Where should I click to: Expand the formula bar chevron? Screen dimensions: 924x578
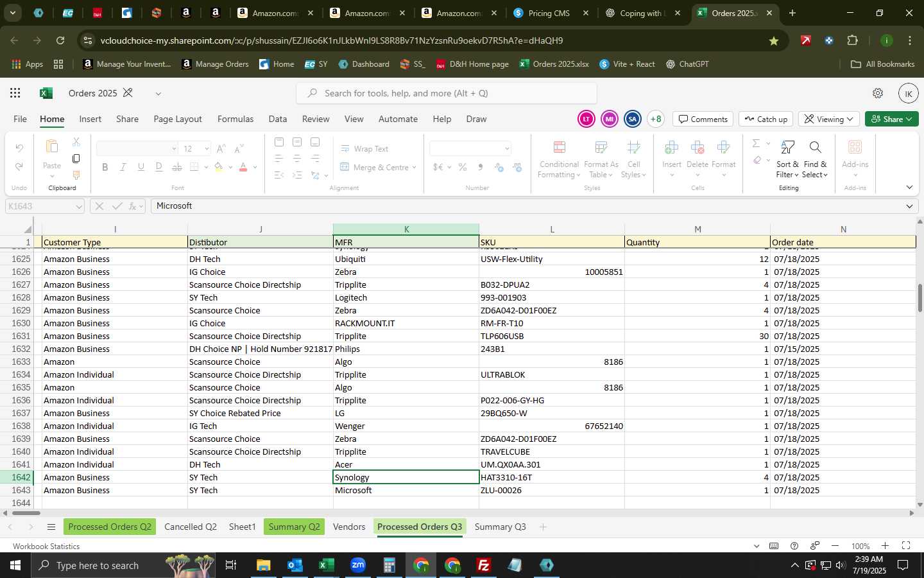coord(909,206)
